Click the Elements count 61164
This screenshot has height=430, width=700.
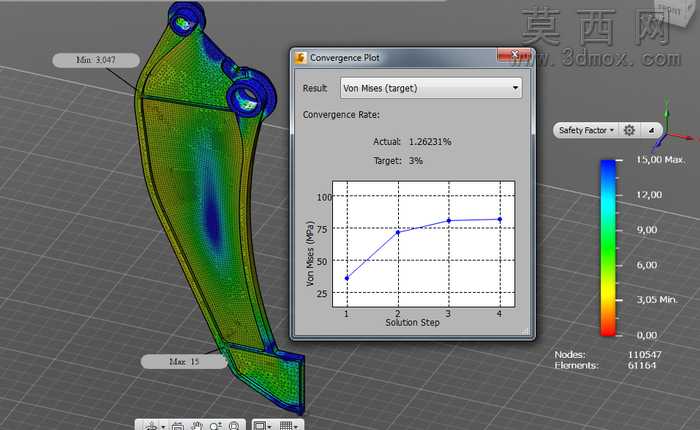(642, 365)
